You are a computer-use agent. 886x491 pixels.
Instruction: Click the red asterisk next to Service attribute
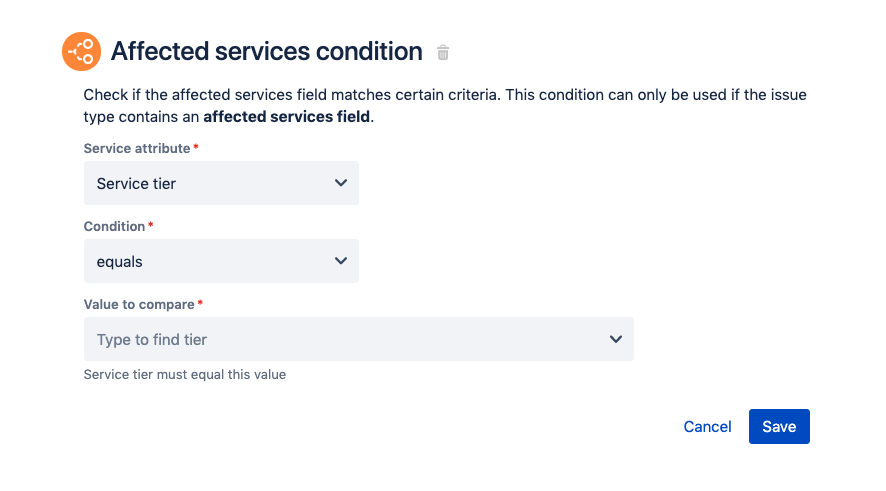196,148
